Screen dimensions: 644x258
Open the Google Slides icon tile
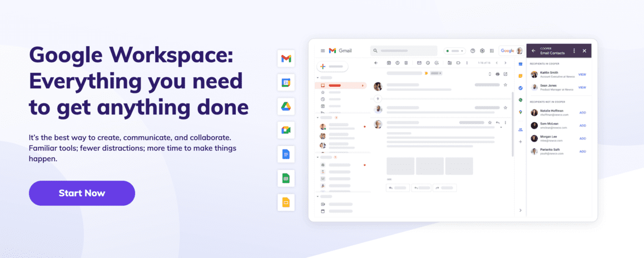[286, 202]
